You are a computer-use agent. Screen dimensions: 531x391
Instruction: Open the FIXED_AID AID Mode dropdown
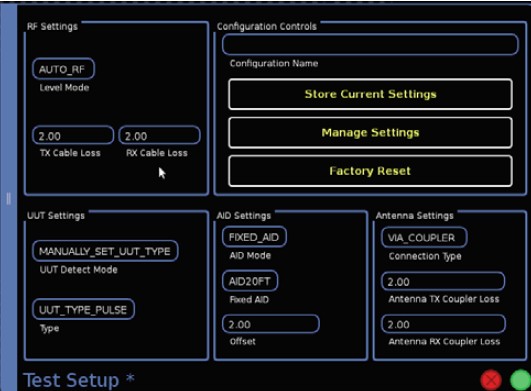[x=254, y=237]
